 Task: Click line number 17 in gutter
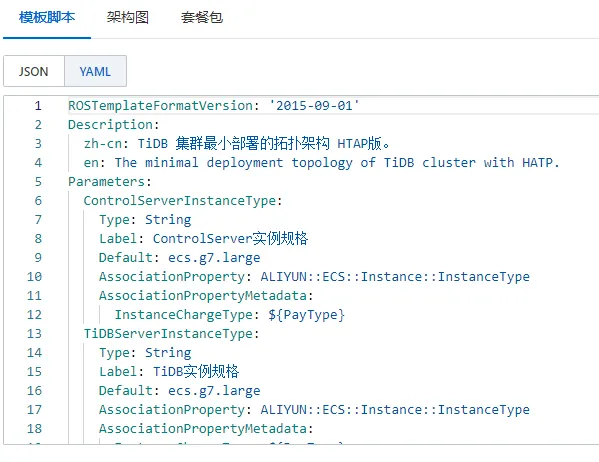click(34, 410)
